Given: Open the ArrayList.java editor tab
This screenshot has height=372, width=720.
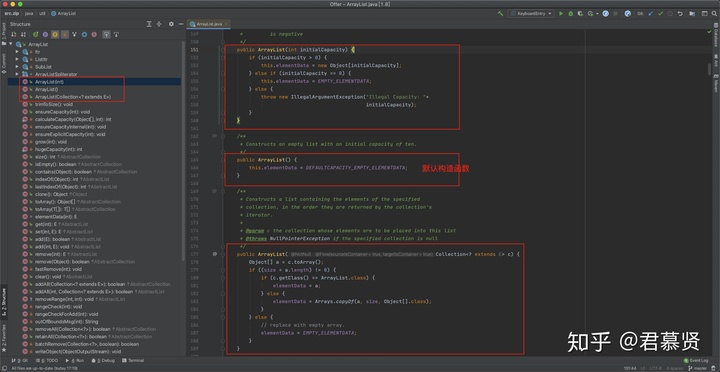Looking at the screenshot, I should pos(209,23).
